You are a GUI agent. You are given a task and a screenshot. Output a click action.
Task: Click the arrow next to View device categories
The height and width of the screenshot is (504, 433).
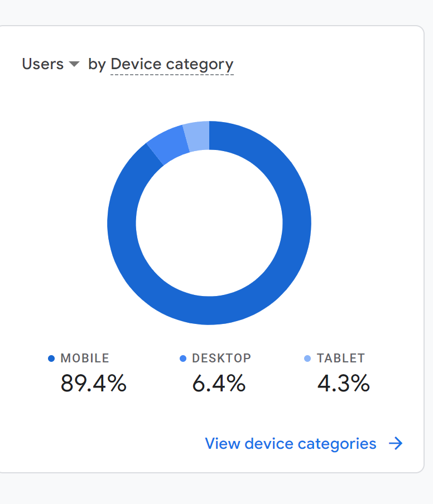point(396,444)
